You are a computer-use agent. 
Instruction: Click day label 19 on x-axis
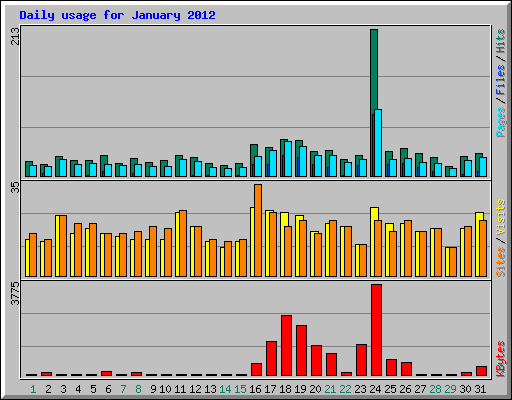point(300,389)
